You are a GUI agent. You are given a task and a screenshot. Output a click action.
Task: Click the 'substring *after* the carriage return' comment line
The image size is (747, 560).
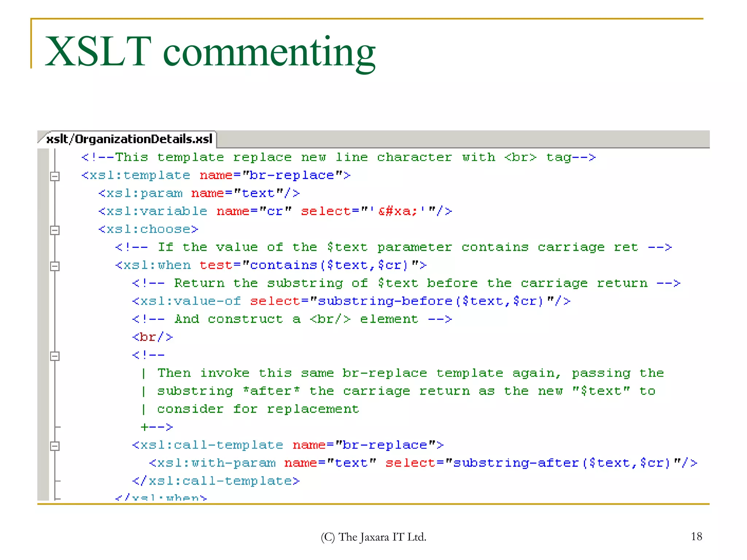[x=398, y=391]
